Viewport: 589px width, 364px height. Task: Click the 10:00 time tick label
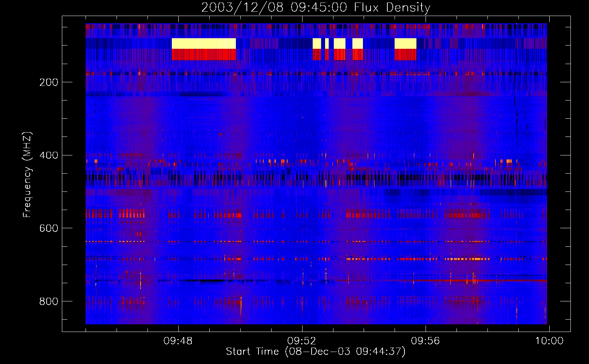pyautogui.click(x=549, y=341)
